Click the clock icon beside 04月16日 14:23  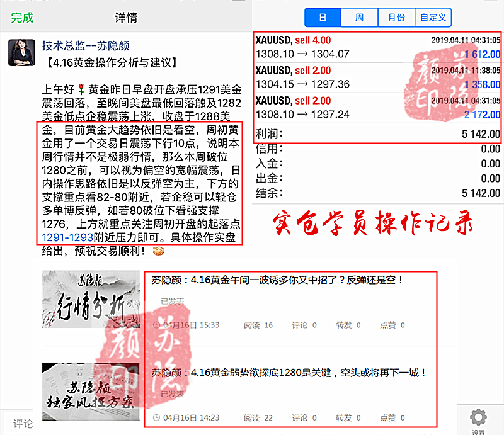point(157,417)
